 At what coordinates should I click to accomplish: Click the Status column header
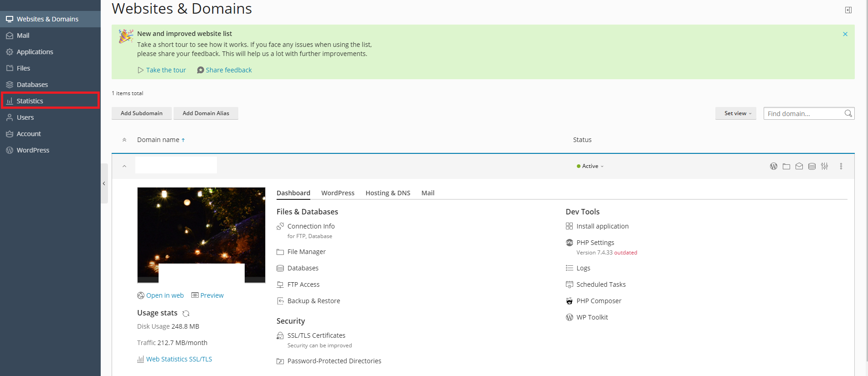582,140
